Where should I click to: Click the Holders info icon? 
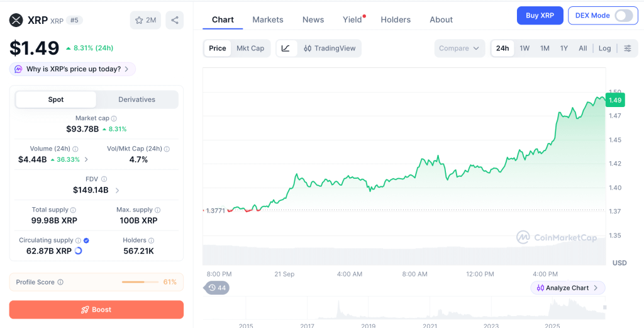point(151,240)
